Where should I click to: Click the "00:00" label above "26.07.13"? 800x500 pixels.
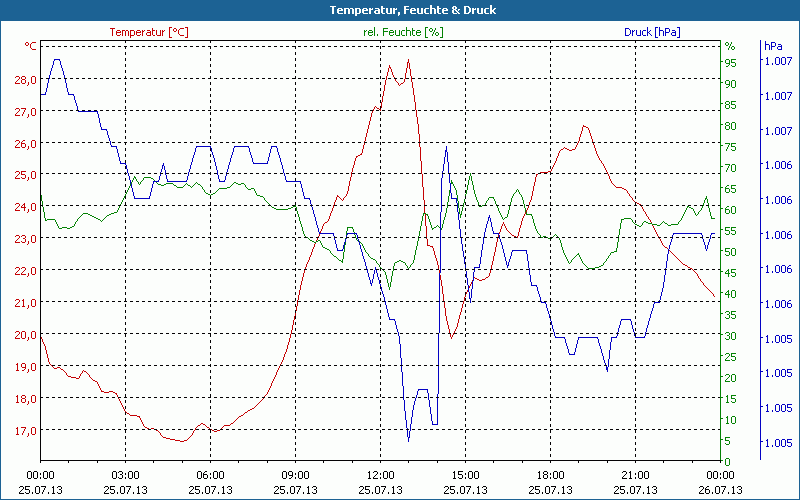point(720,476)
